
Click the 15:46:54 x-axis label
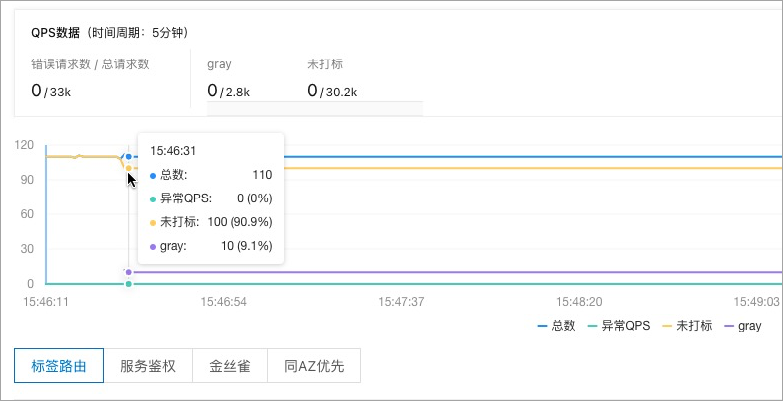223,302
